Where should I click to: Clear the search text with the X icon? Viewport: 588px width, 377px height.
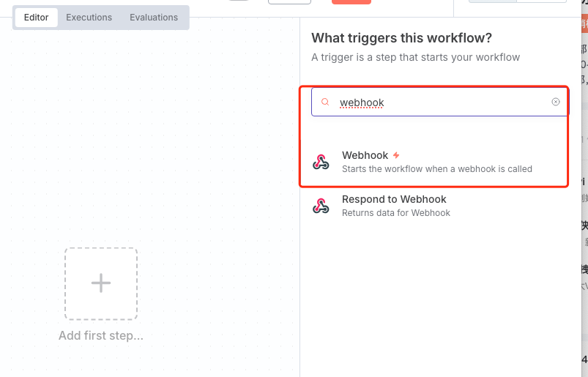tap(556, 102)
